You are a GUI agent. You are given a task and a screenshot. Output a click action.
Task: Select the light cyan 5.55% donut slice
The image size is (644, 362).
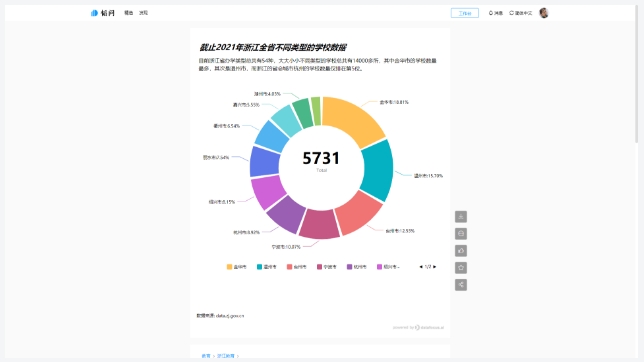(287, 120)
